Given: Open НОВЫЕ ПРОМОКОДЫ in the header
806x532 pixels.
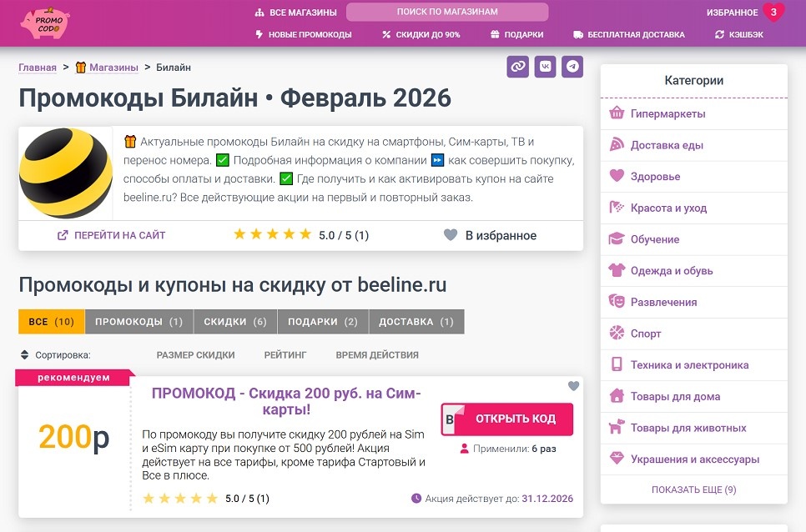Looking at the screenshot, I should [x=304, y=34].
